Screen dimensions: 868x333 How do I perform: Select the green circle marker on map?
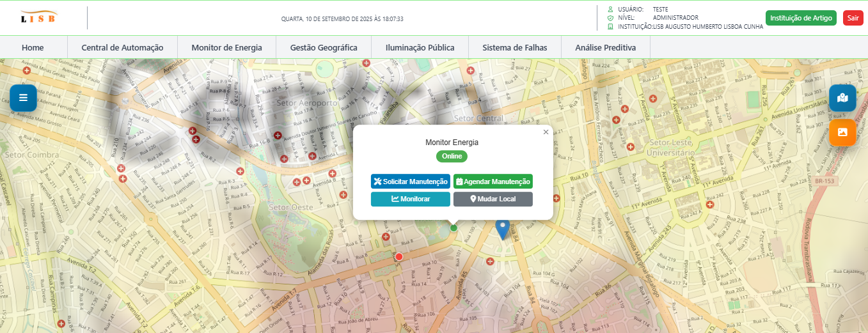click(454, 228)
